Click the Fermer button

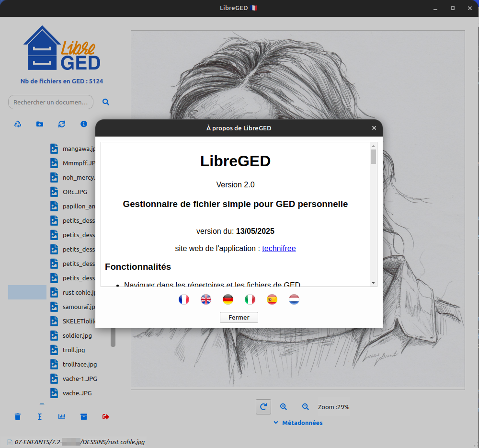coord(239,317)
